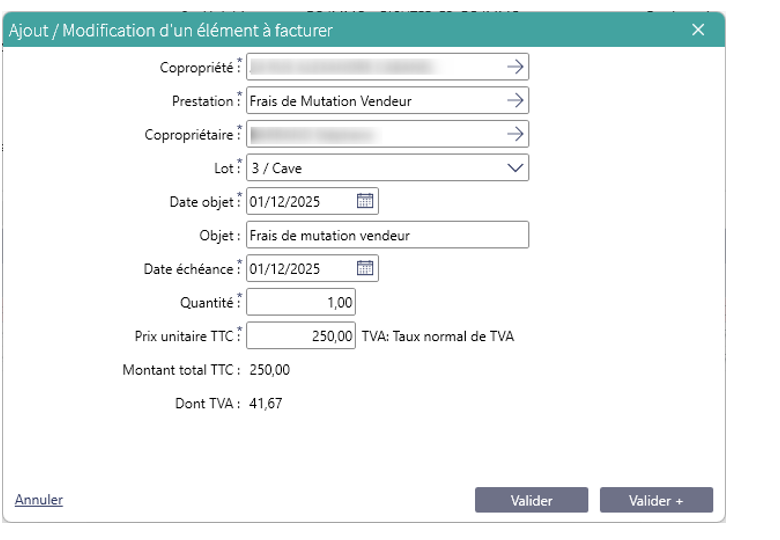Open the Prestation lookup arrow

coord(515,100)
